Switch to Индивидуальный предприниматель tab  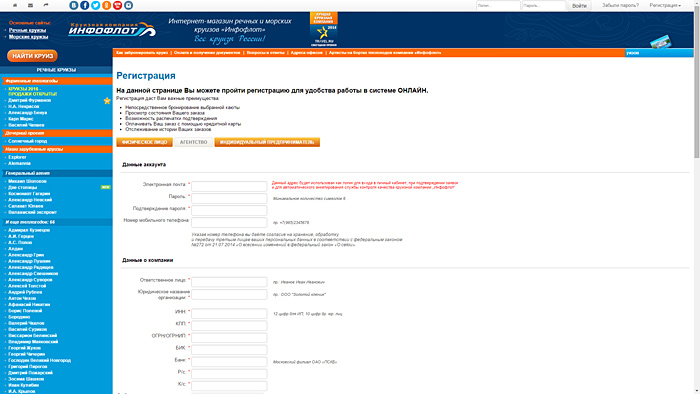pyautogui.click(x=267, y=142)
